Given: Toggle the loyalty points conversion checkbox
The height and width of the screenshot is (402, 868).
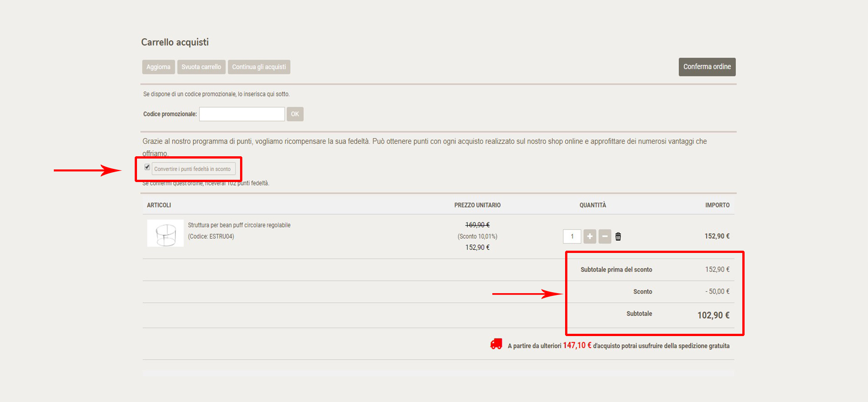Looking at the screenshot, I should click(147, 167).
